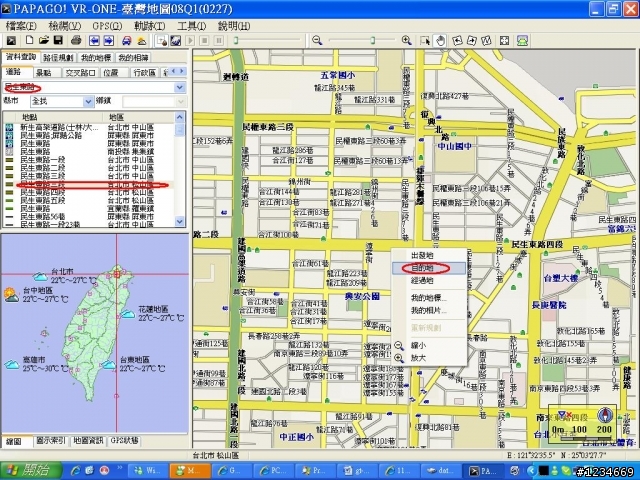Open the 軌跡(T) menu
Image resolution: width=640 pixels, height=480 pixels.
(149, 26)
